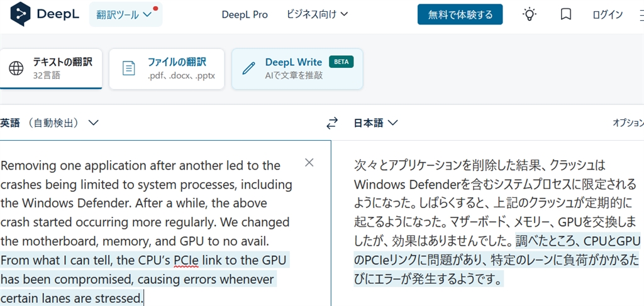Click the hamburger menu icon at top right
Viewport: 644px width, 306px height.
(x=641, y=15)
